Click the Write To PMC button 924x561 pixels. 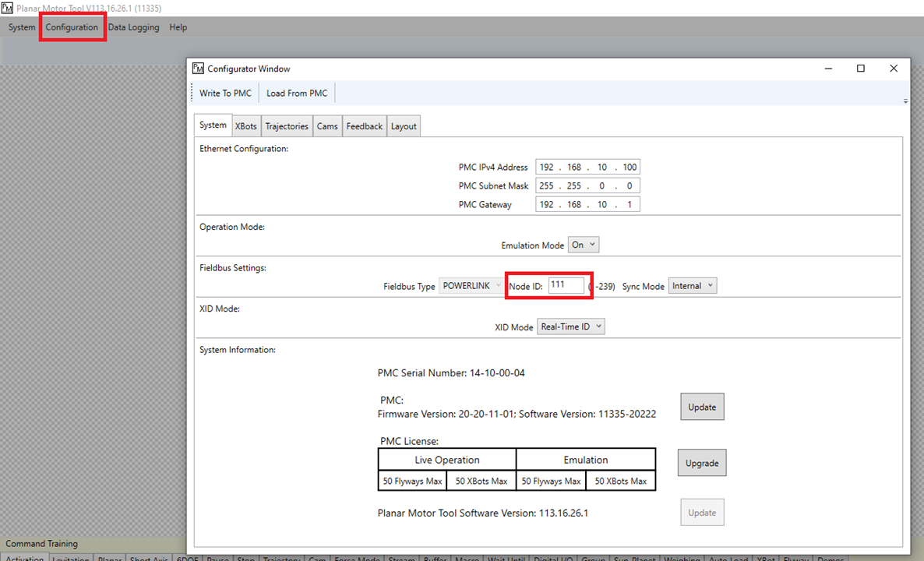point(225,93)
